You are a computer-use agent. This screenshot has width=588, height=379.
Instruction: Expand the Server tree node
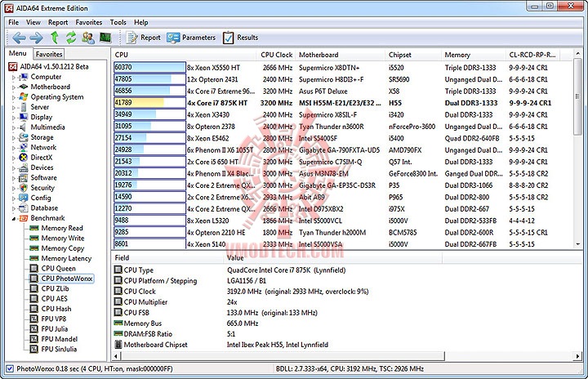(x=14, y=108)
